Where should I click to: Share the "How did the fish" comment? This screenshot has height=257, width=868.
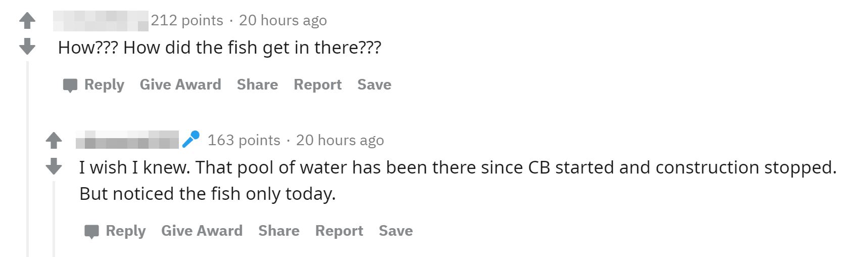coord(257,84)
